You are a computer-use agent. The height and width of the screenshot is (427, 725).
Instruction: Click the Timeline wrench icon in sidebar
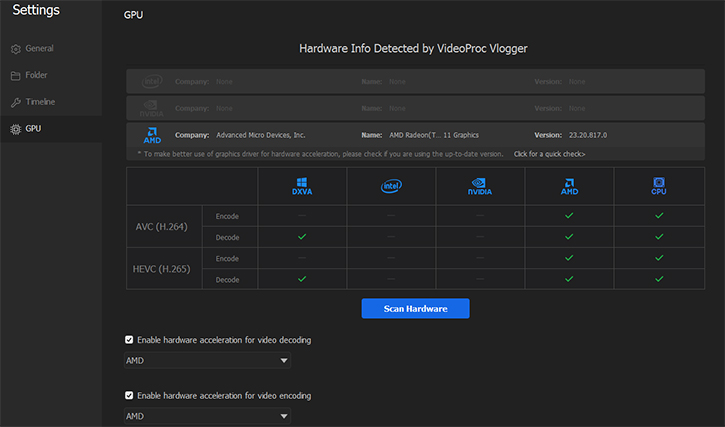tap(15, 102)
